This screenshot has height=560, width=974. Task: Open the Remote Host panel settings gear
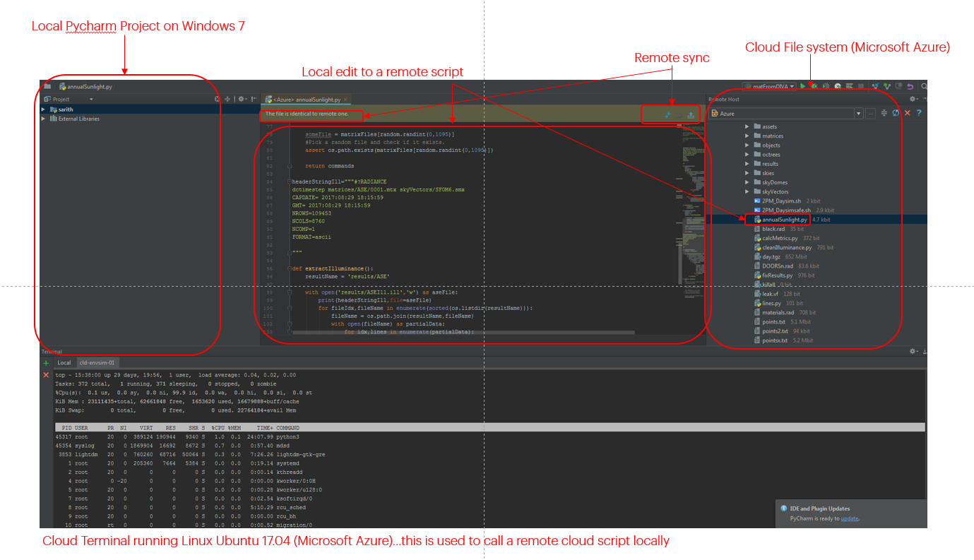point(913,99)
